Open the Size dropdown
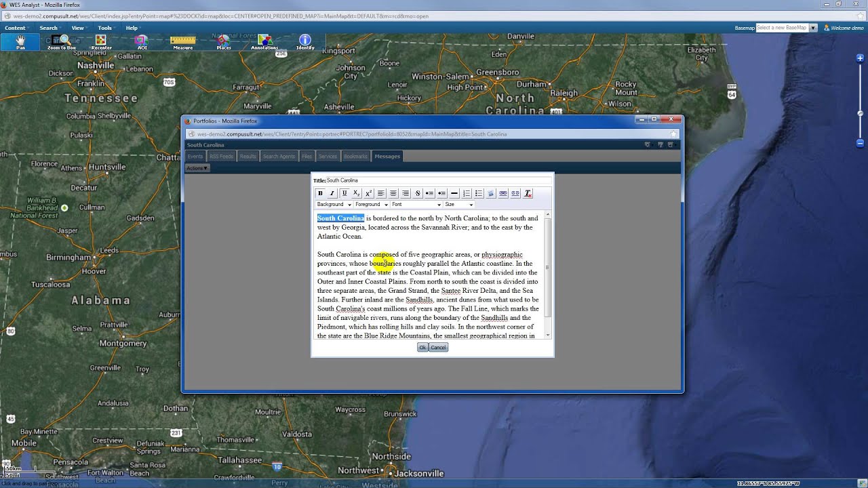 pyautogui.click(x=459, y=204)
